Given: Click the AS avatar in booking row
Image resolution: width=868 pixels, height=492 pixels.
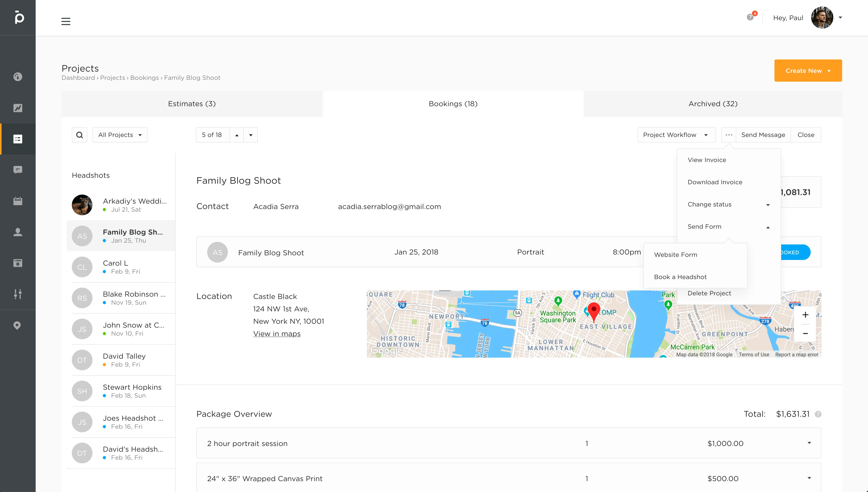Looking at the screenshot, I should (x=218, y=252).
